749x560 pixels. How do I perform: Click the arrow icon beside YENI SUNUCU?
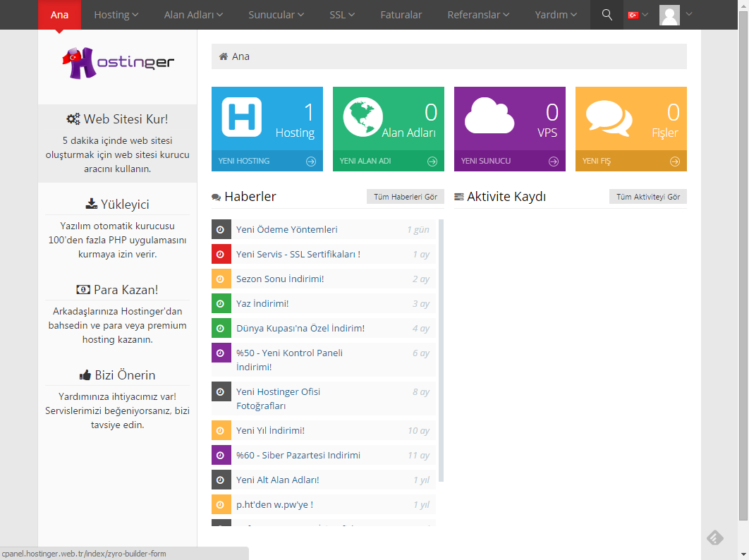(554, 162)
